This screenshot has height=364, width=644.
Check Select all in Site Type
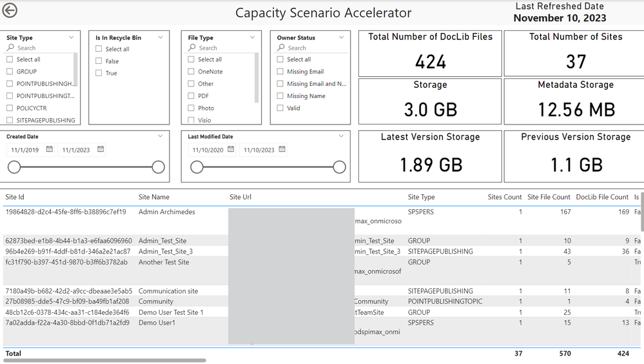coord(10,59)
